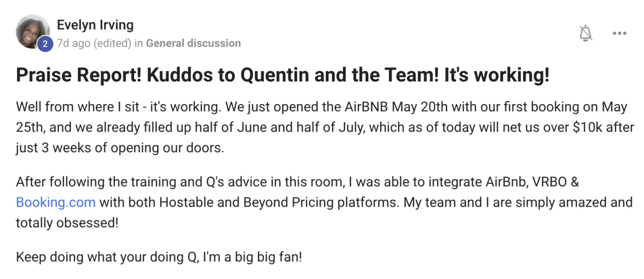Click the paragraph starting Well from where I sit

pyautogui.click(x=325, y=127)
